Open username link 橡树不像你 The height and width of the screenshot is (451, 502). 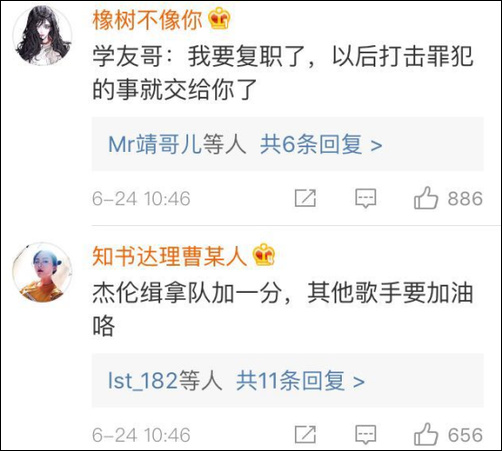pos(147,19)
